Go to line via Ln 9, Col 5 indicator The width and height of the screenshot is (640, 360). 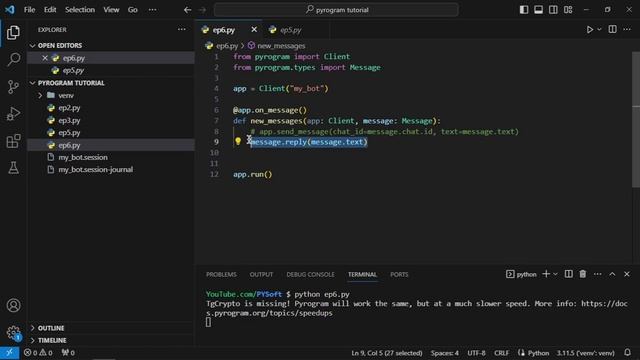click(x=387, y=353)
